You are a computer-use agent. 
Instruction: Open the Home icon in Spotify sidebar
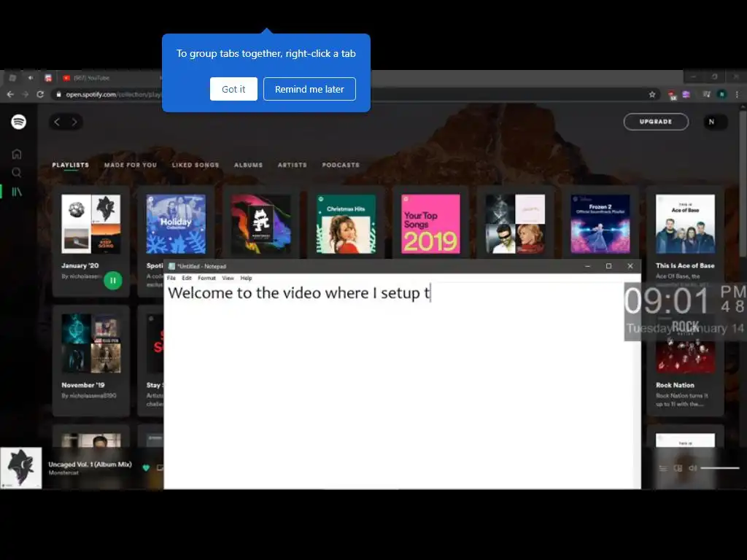click(17, 154)
